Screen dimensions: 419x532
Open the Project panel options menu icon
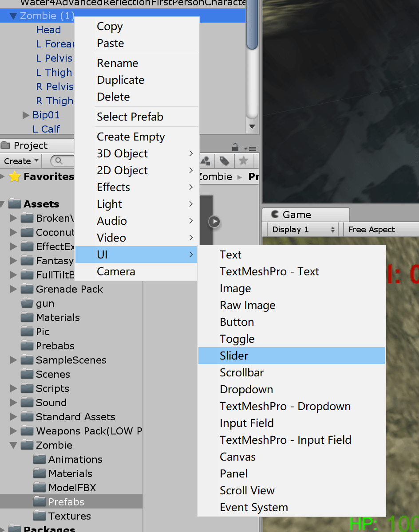tap(251, 149)
